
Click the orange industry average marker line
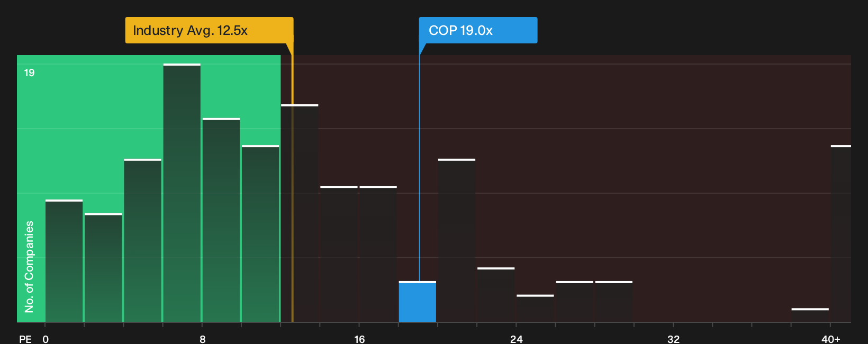(x=292, y=183)
